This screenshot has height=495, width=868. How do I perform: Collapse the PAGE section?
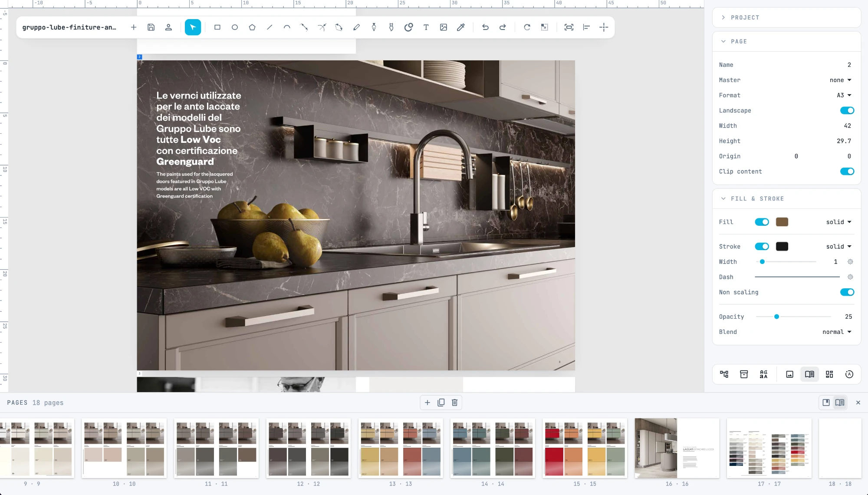point(786,41)
